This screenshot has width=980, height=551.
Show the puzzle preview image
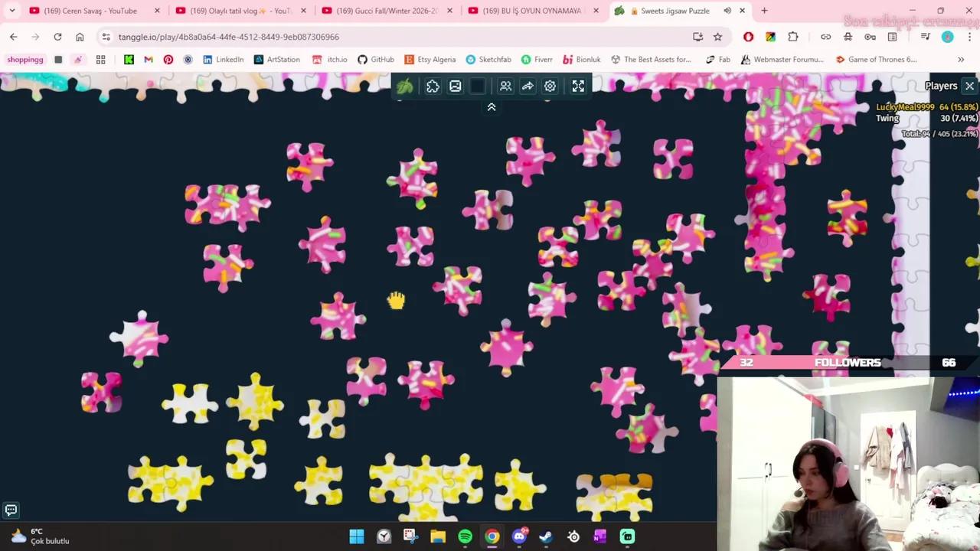455,86
